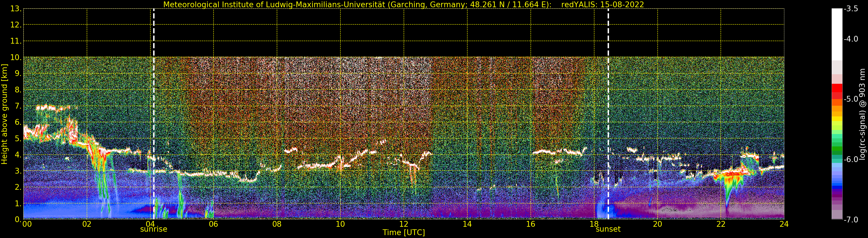Viewport: 868px width, 238px height.
Task: Click the time axis tick '20'
Action: pyautogui.click(x=657, y=224)
